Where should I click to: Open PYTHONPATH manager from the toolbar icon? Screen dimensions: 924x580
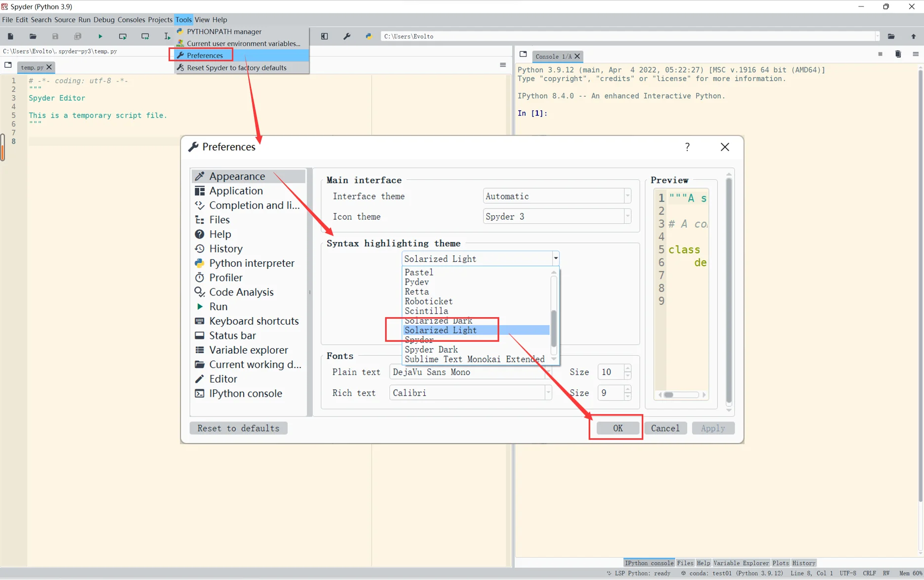(369, 36)
